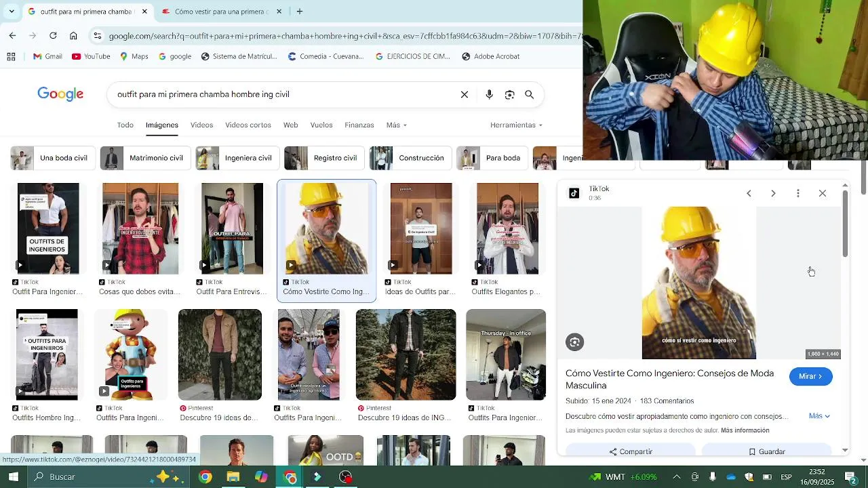Close the image preview panel
This screenshot has height=488, width=868.
(x=823, y=193)
